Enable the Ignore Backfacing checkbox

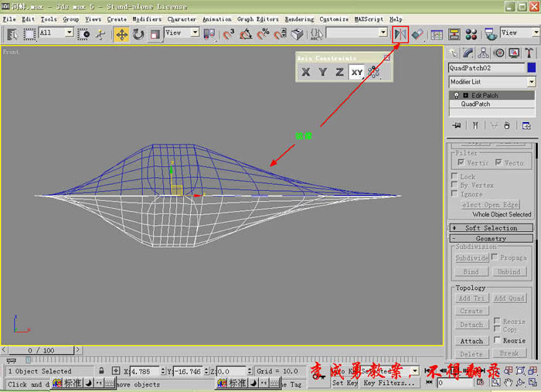454,193
